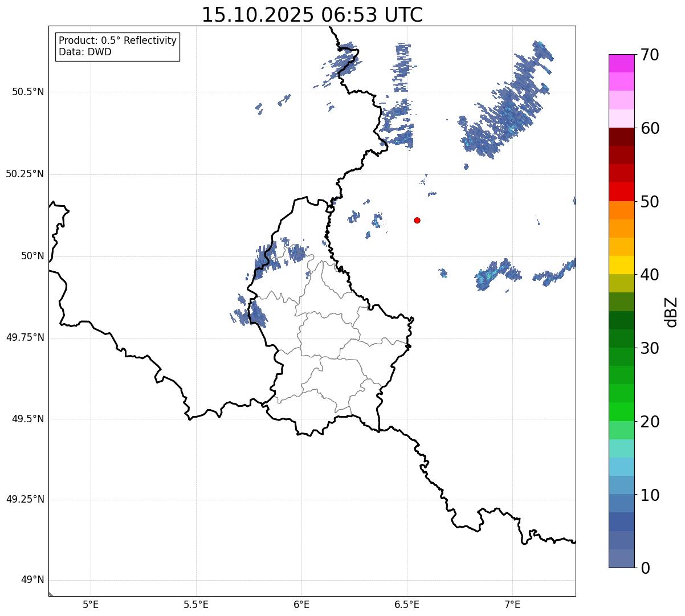The image size is (685, 616).
Task: Click the longitude label 7°E
Action: coord(512,604)
